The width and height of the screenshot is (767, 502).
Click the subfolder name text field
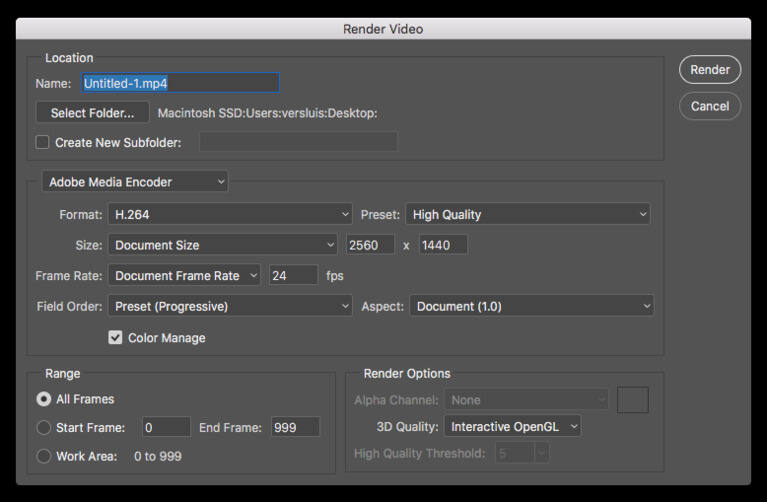tap(298, 142)
